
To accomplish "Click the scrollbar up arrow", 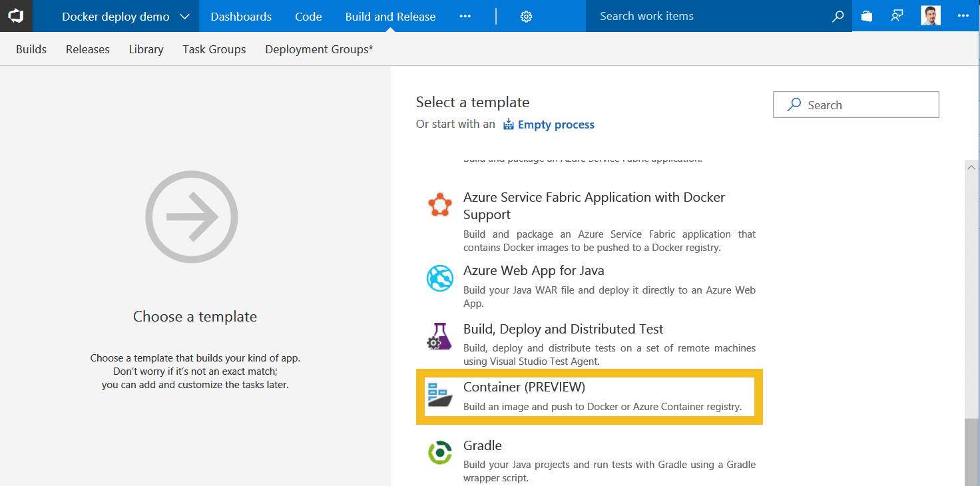I will 971,167.
